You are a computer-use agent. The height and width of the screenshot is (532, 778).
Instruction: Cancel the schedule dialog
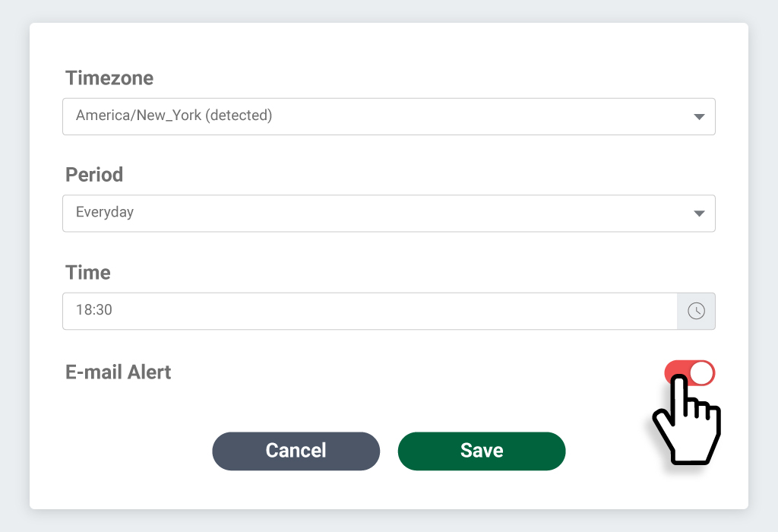[x=296, y=451]
